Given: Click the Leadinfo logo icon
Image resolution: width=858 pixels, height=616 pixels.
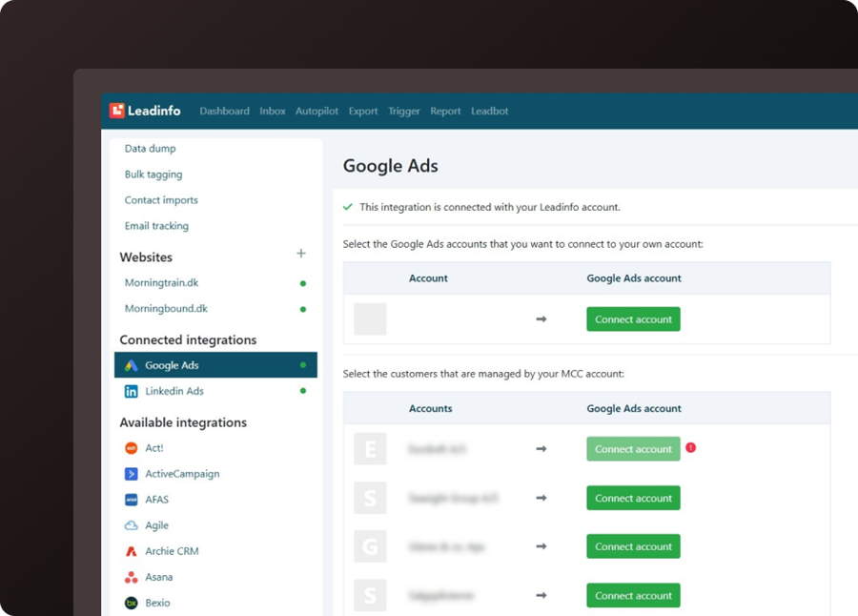Looking at the screenshot, I should (117, 111).
